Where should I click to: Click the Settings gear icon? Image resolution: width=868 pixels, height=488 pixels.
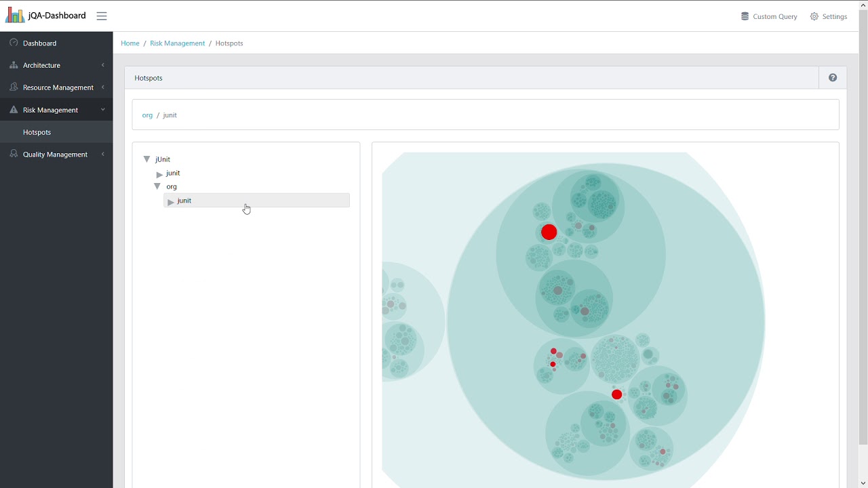(x=814, y=16)
